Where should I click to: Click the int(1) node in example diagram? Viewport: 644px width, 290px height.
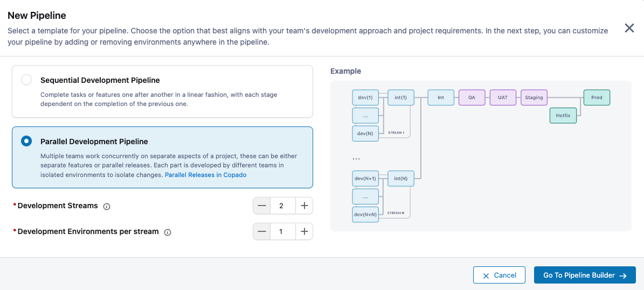pos(401,97)
